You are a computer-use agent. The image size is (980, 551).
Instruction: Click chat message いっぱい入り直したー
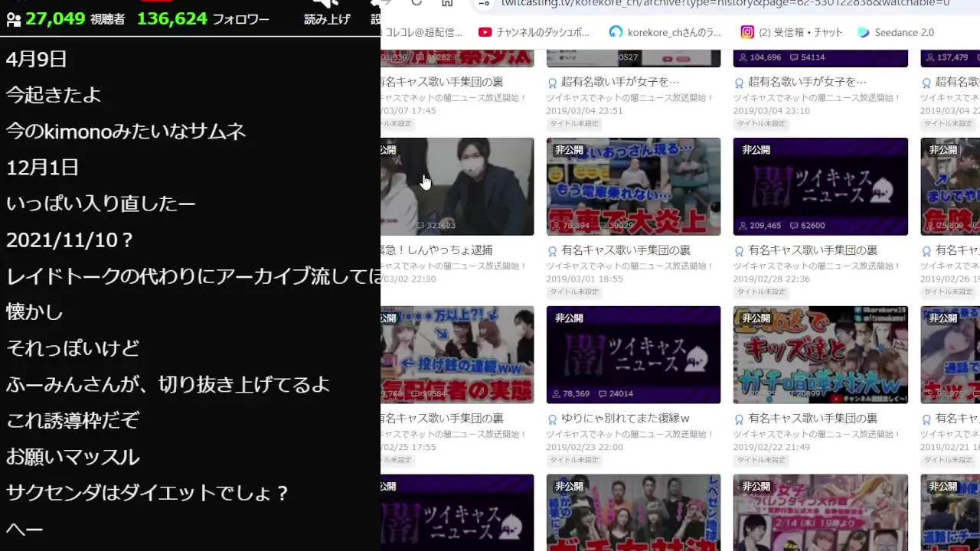click(x=100, y=204)
